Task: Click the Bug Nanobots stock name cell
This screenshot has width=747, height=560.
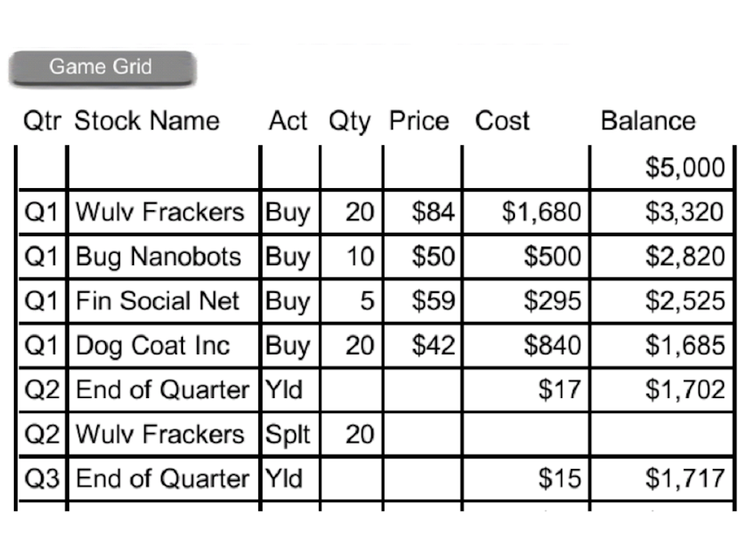Action: tap(164, 256)
